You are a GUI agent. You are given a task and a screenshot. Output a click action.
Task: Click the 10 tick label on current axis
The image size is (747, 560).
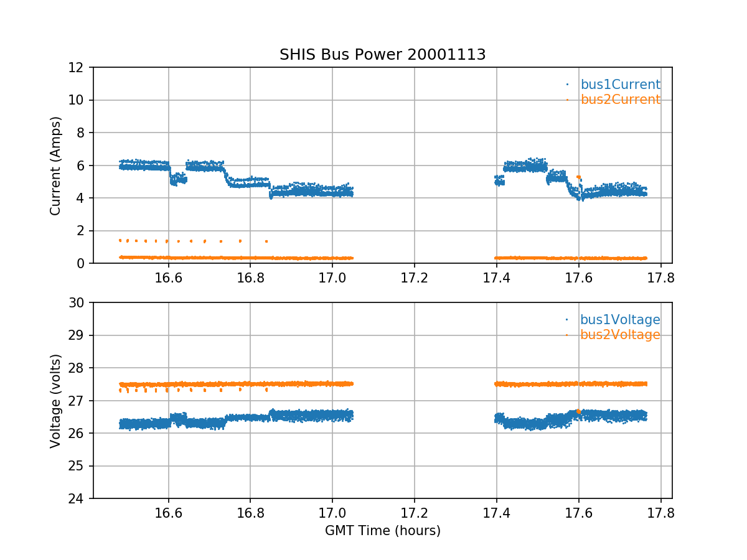78,100
